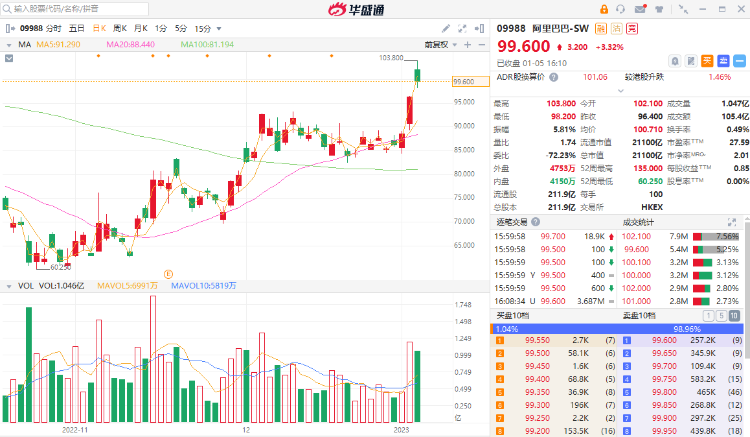Image resolution: width=750 pixels, height=437 pixels.
Task: Select the 周K weekly candlestick tab
Action: (120, 29)
